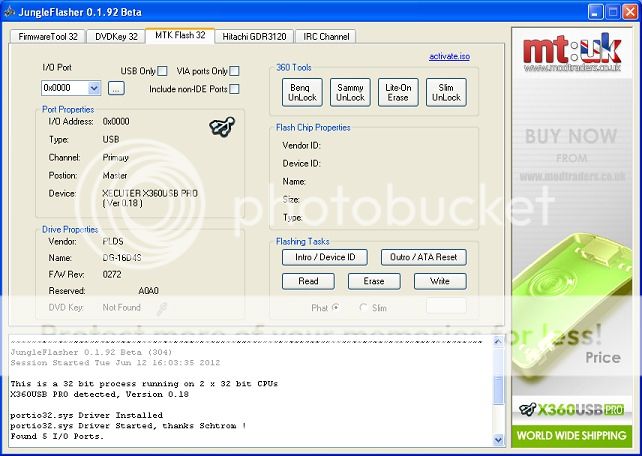The height and width of the screenshot is (456, 642).
Task: Check Include non-IDE Ports option
Action: coord(234,89)
